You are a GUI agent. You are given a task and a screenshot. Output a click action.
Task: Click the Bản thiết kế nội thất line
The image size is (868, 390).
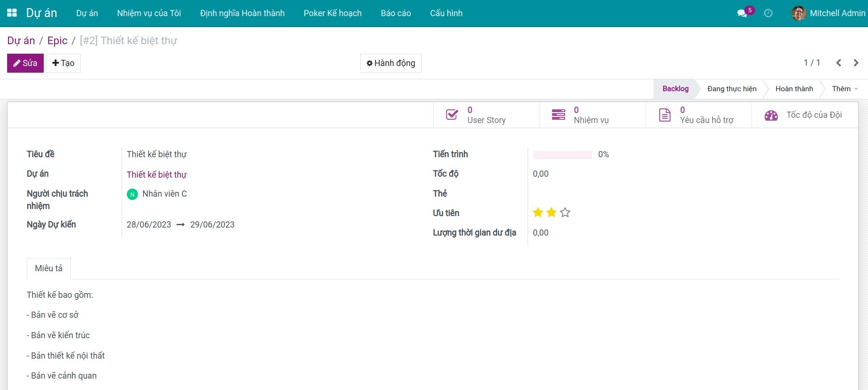coord(66,356)
